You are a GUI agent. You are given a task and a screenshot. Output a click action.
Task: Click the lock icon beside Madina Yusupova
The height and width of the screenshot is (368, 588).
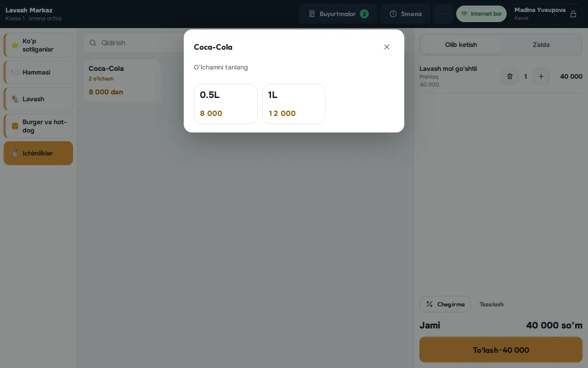click(573, 14)
